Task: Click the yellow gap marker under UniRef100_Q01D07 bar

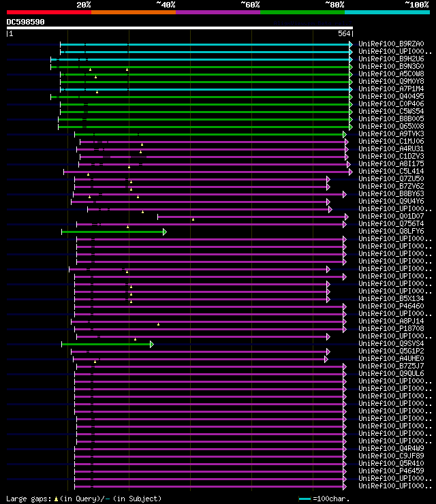Action: click(x=193, y=219)
